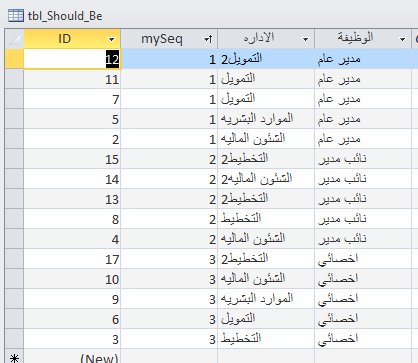This screenshot has height=363, width=418.
Task: Click the mySeq cell in row ID 15
Action: pyautogui.click(x=169, y=159)
